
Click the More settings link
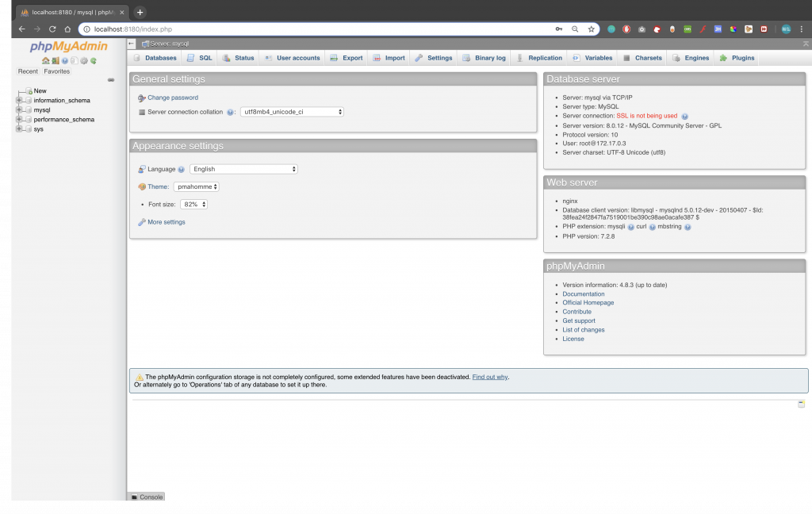(x=167, y=222)
